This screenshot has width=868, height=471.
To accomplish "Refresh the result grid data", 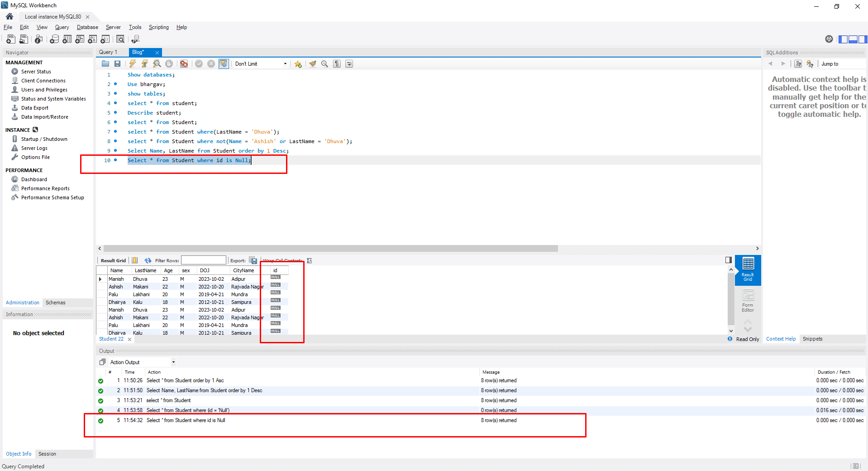I will [148, 260].
